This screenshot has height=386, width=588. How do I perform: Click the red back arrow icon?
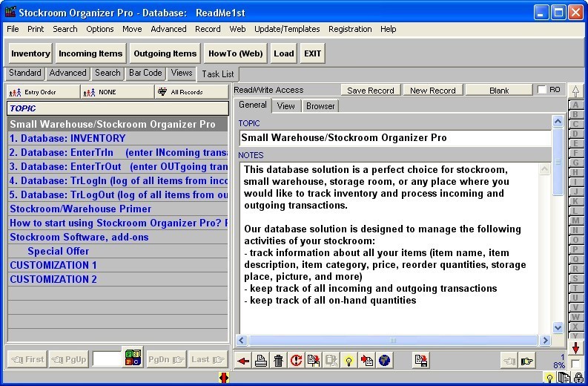[x=243, y=361]
